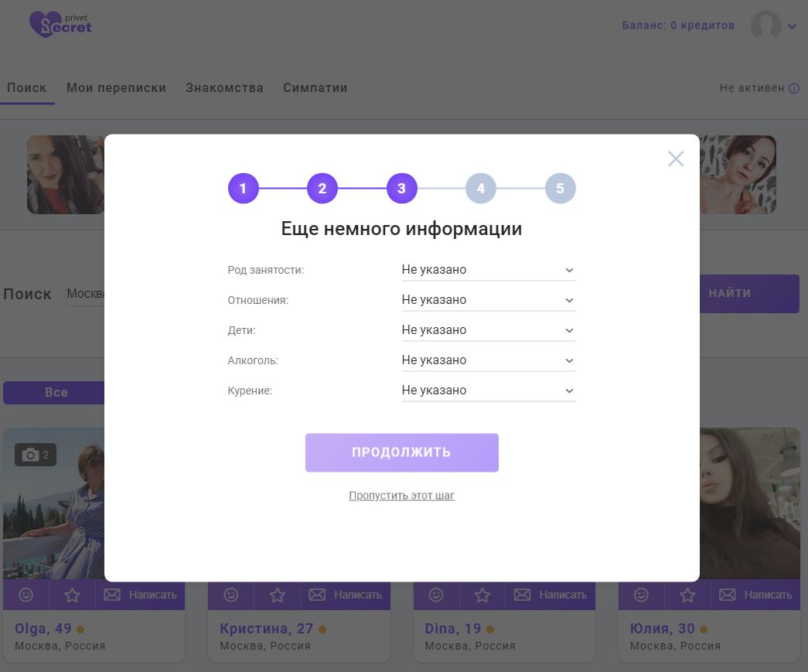Image resolution: width=808 pixels, height=672 pixels.
Task: Click the camera photo count badge on Olga's photo
Action: click(36, 455)
